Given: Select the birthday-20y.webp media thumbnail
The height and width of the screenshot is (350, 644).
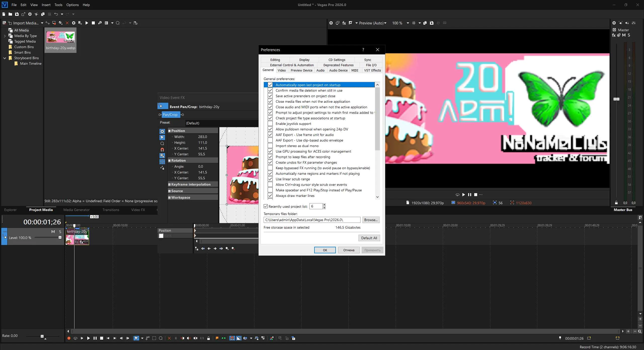Looking at the screenshot, I should point(61,40).
